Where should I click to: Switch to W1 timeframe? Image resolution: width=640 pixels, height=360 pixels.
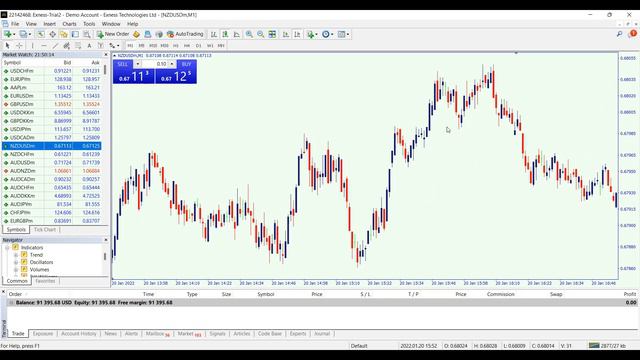point(210,46)
